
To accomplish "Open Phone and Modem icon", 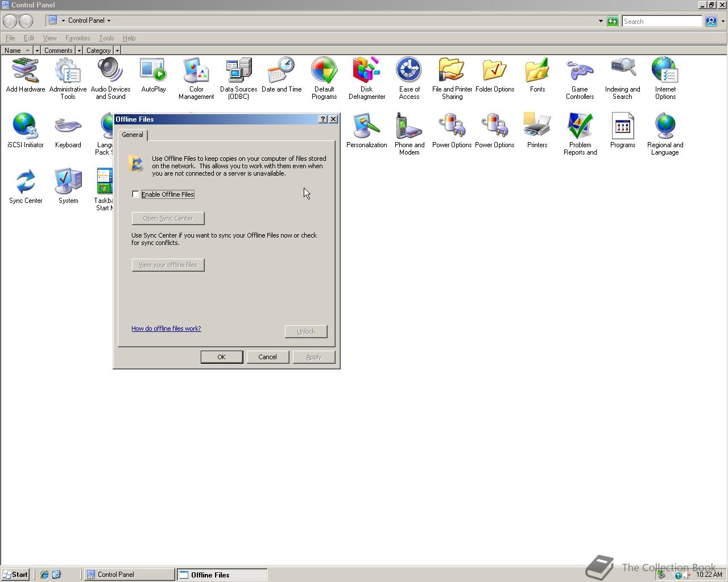I will 409,134.
